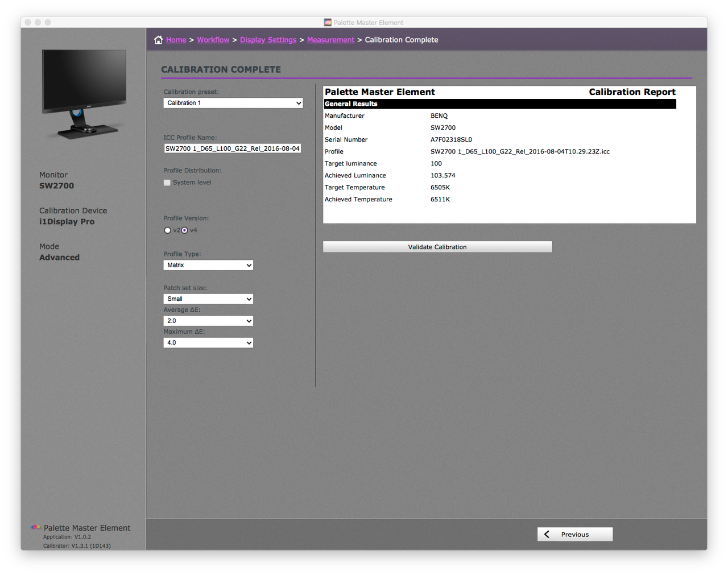Viewport: 728px width, 575px height.
Task: Open the Home breadcrumb link
Action: tap(176, 40)
